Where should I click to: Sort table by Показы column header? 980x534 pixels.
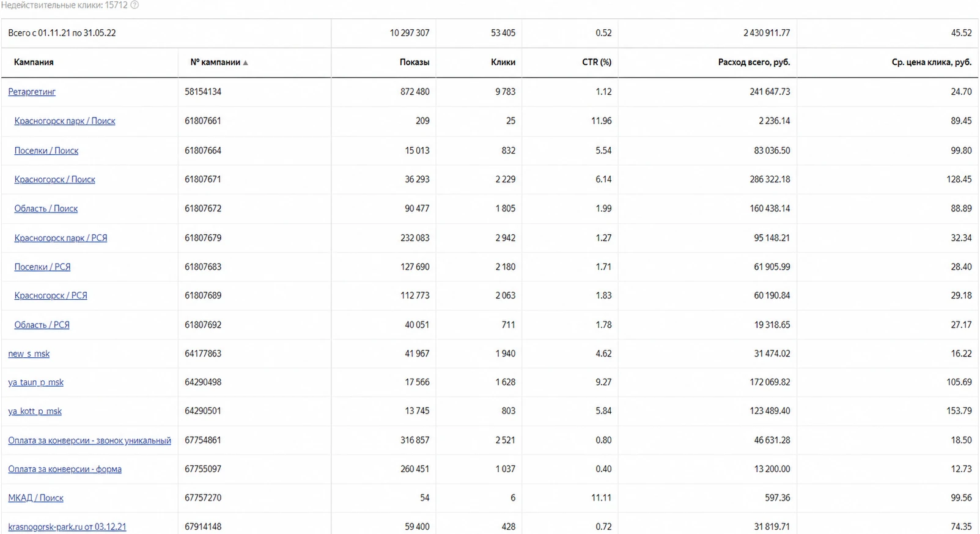coord(414,62)
